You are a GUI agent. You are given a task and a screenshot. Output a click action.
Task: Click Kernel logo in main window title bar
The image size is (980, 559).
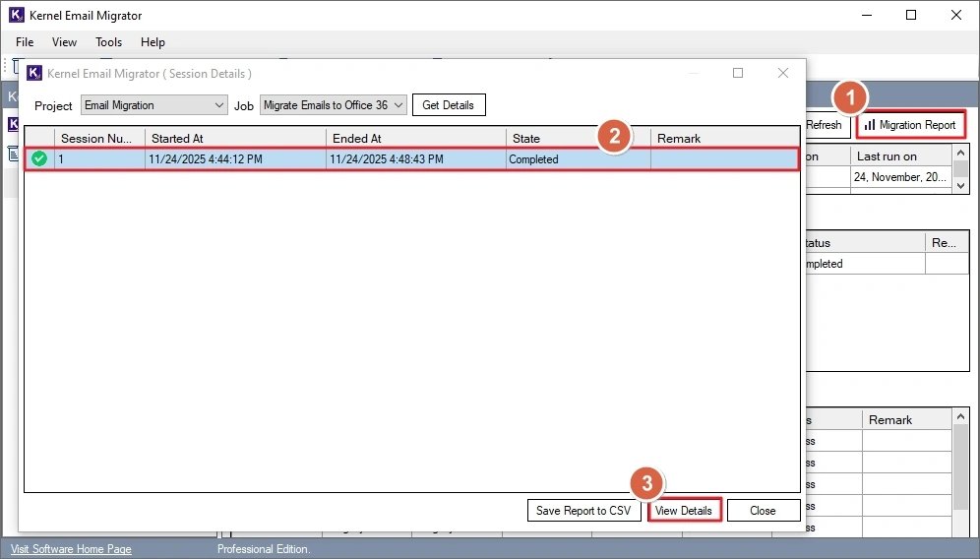(x=16, y=16)
